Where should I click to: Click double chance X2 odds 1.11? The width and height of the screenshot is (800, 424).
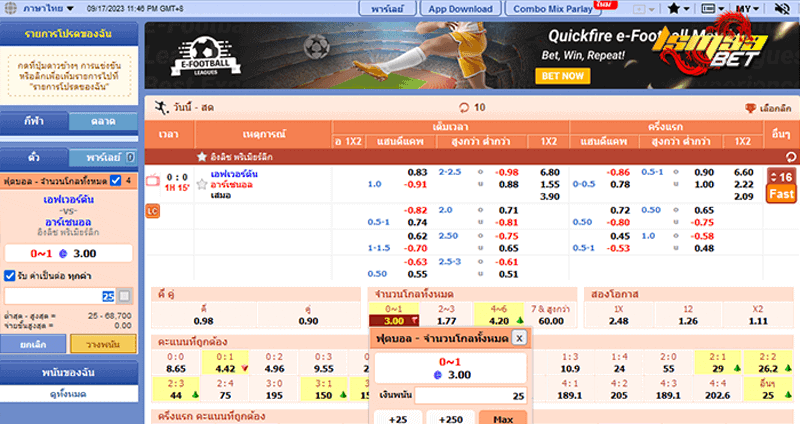tap(758, 321)
